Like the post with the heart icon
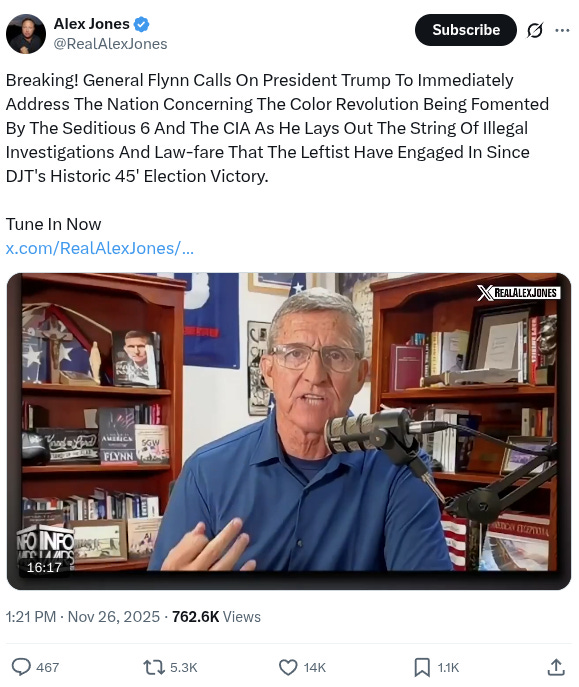 [288, 667]
